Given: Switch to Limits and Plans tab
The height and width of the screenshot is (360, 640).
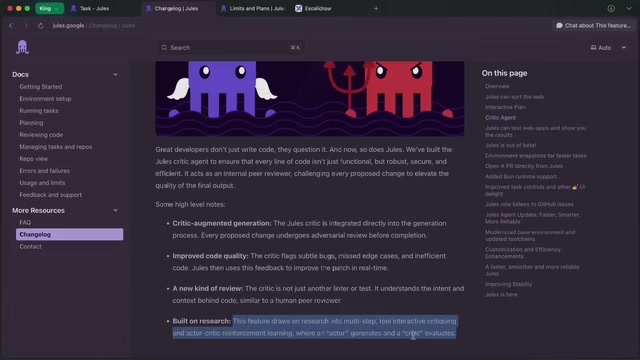Looking at the screenshot, I should [253, 8].
